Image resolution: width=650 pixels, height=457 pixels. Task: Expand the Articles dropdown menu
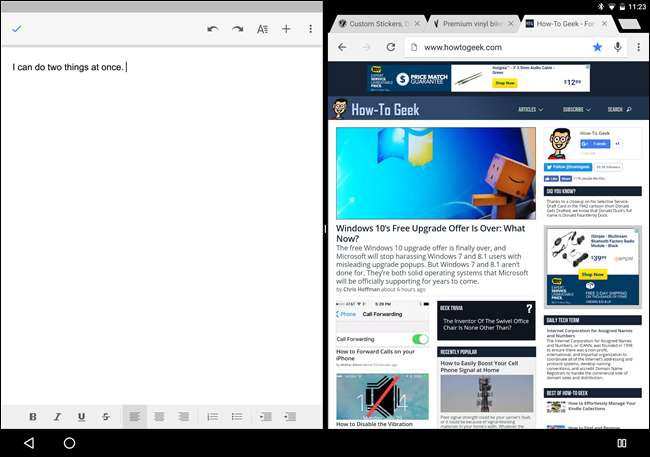[x=530, y=109]
